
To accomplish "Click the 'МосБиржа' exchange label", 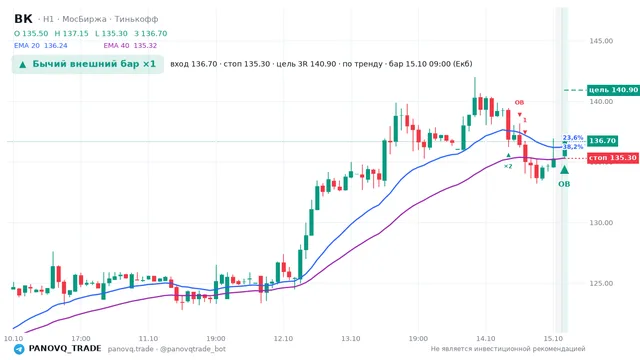I will point(84,19).
